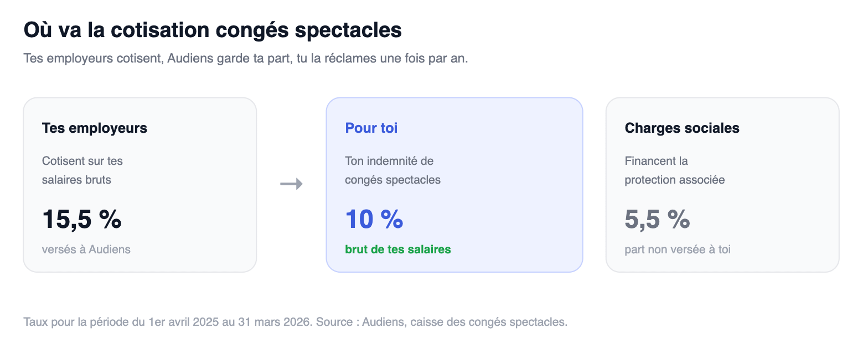Click the arrow icon between the cards
868x354 pixels.
[291, 184]
